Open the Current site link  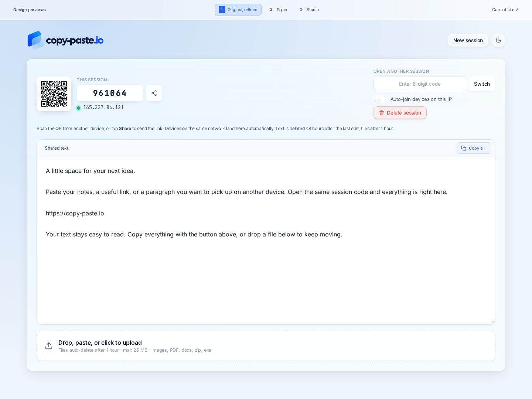pyautogui.click(x=505, y=10)
